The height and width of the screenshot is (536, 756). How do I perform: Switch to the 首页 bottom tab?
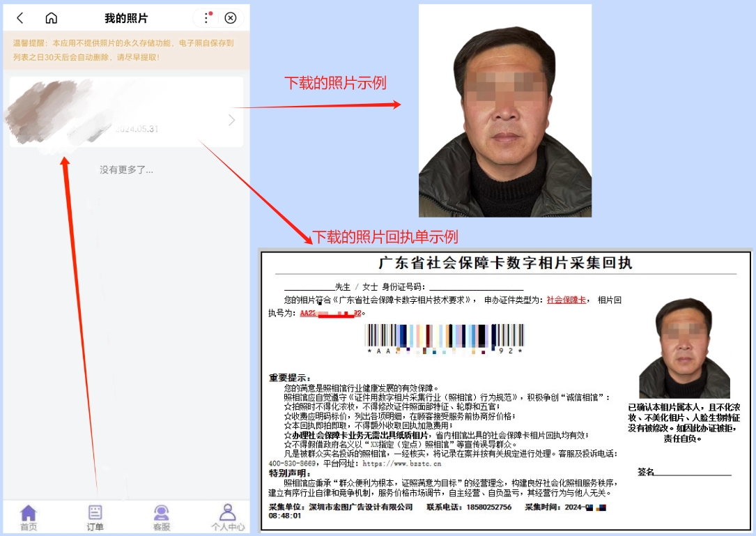pyautogui.click(x=29, y=517)
